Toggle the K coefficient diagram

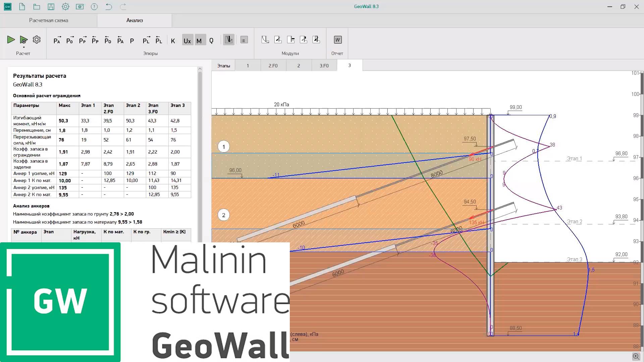173,41
